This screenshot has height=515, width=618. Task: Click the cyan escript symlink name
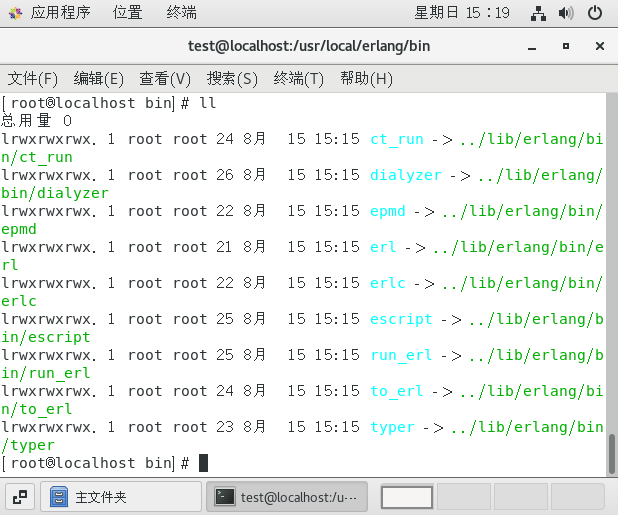point(401,320)
